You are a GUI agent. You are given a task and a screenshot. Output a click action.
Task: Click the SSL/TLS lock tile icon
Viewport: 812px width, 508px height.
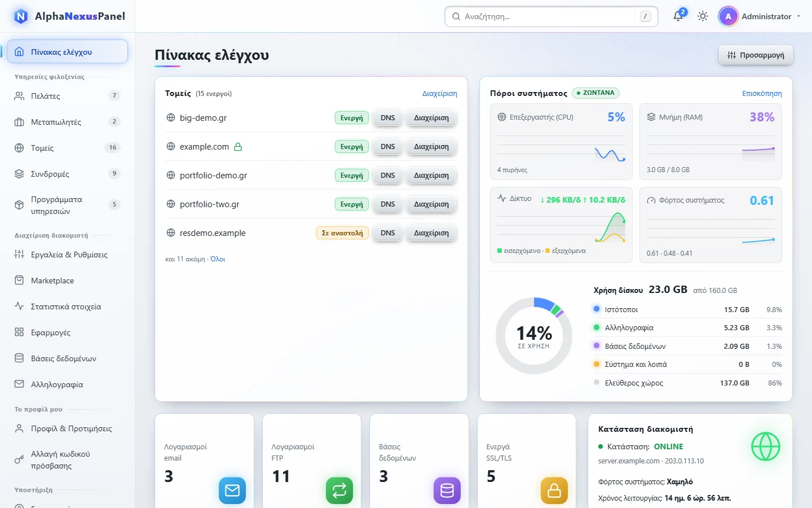click(x=554, y=491)
